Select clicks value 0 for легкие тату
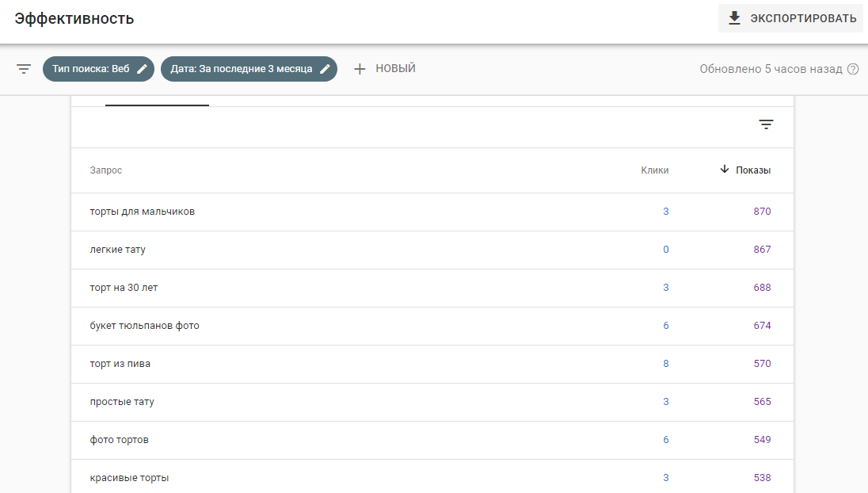 tap(666, 250)
